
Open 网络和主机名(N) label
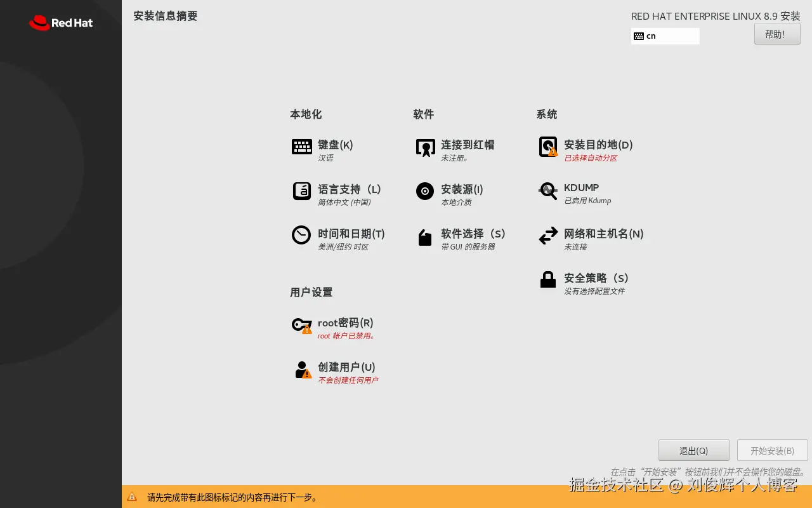coord(604,234)
